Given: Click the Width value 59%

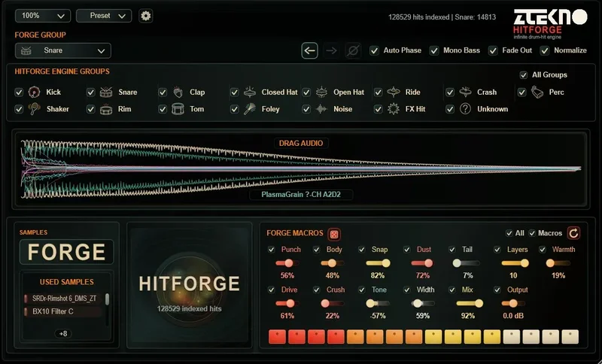Looking at the screenshot, I should [x=423, y=316].
